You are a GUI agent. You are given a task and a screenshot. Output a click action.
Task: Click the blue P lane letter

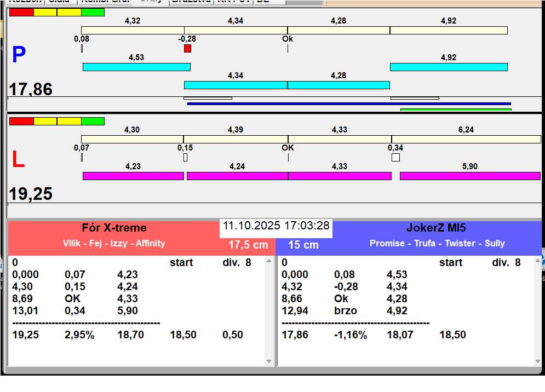tap(19, 55)
